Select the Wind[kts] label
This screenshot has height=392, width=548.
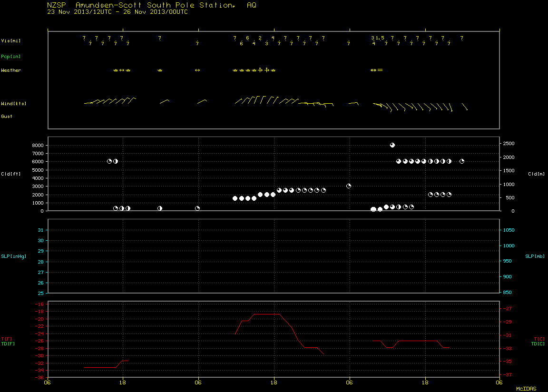pyautogui.click(x=14, y=104)
